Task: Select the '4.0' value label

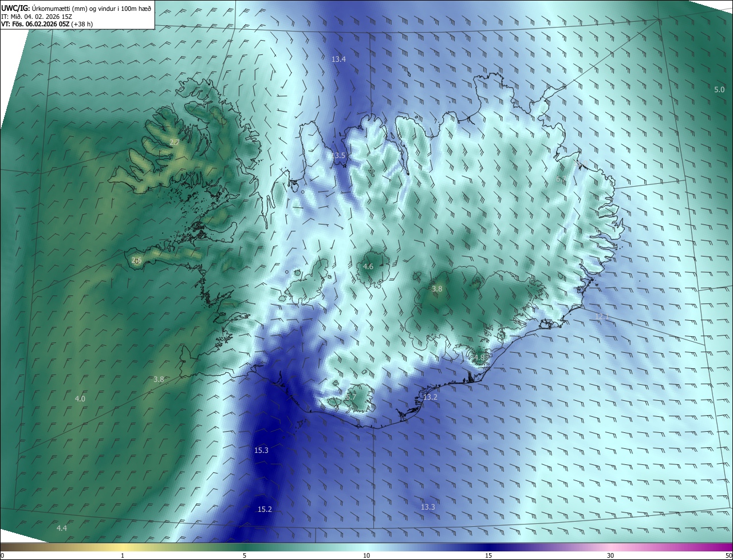Action: coord(80,399)
